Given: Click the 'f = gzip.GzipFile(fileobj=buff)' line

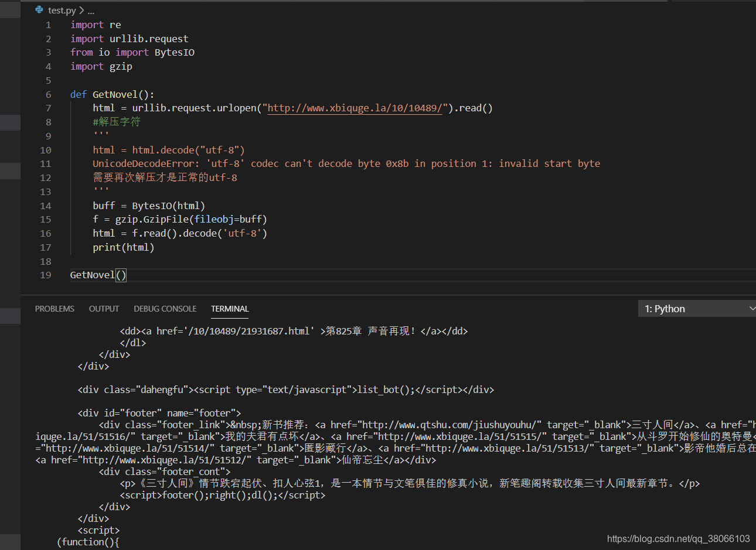Looking at the screenshot, I should point(180,220).
